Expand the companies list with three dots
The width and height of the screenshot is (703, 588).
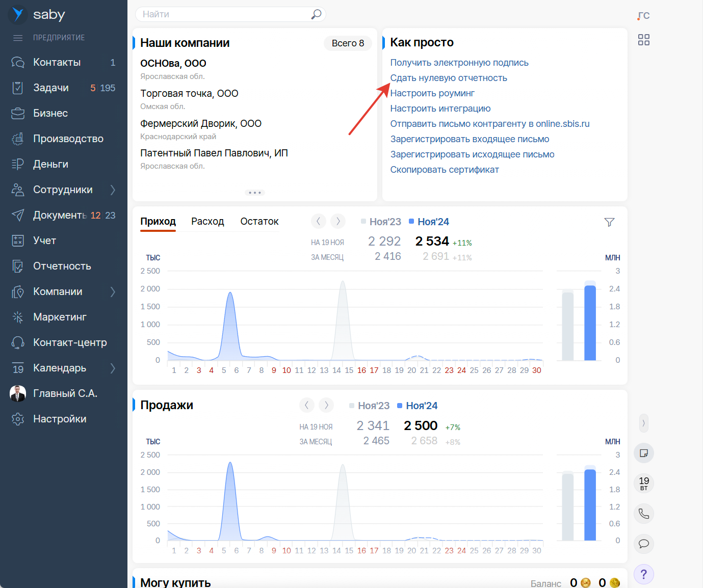pyautogui.click(x=254, y=193)
